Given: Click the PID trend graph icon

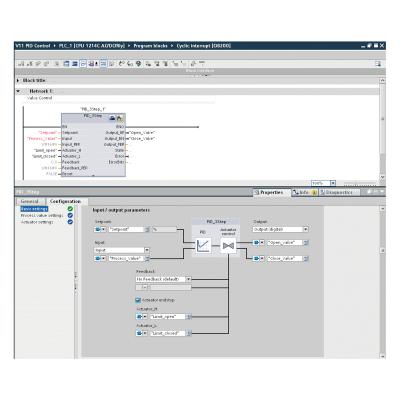Looking at the screenshot, I should (x=203, y=246).
